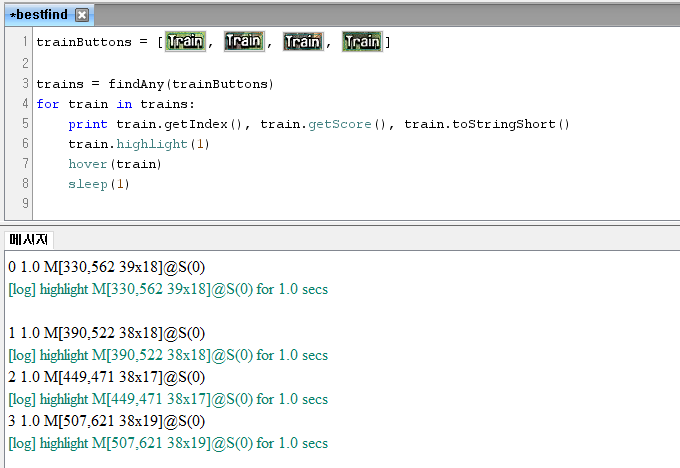680x468 pixels.
Task: Click 'findAny(trainButtons)' on line 3
Action: [x=191, y=84]
